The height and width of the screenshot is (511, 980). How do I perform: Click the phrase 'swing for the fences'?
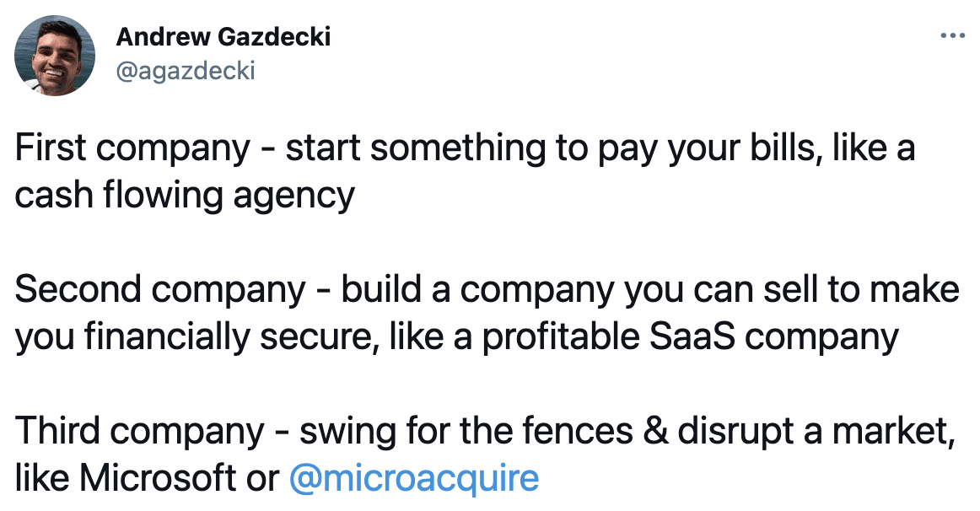pos(466,432)
